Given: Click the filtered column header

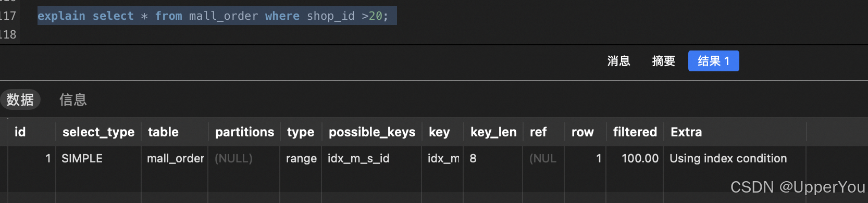Looking at the screenshot, I should click(635, 132).
